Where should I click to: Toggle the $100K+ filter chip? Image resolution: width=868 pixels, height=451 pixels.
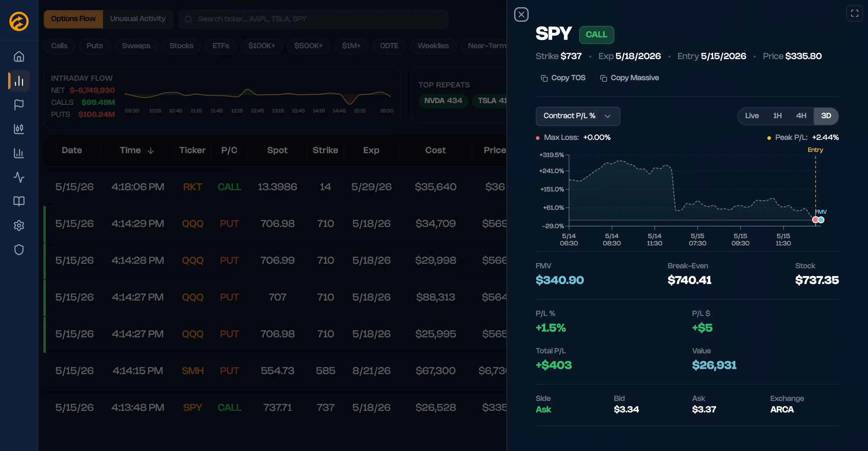(x=262, y=46)
